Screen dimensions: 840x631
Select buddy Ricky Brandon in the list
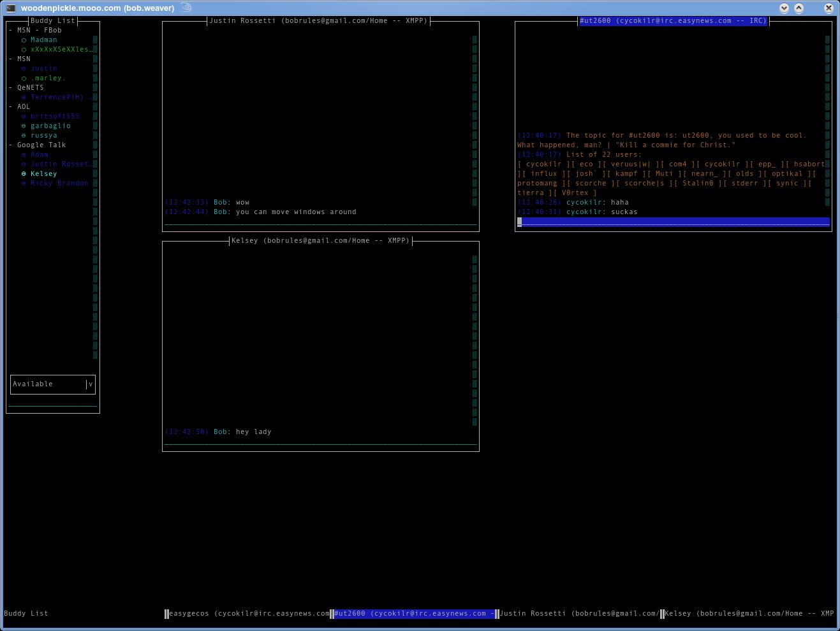coord(59,184)
